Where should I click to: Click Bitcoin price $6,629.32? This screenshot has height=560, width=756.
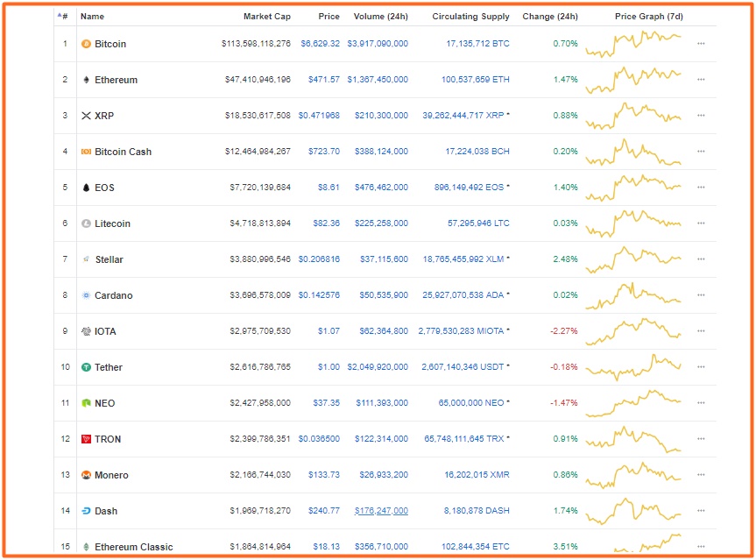320,44
